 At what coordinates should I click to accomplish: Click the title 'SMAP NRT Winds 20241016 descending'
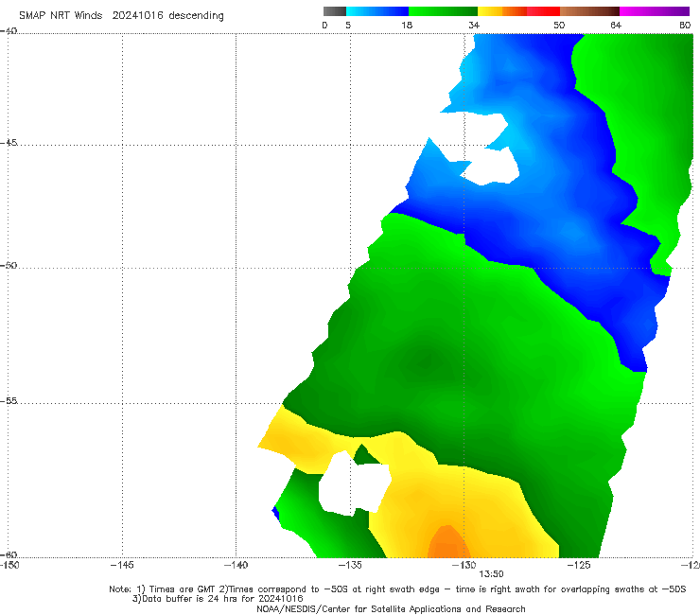pyautogui.click(x=121, y=15)
